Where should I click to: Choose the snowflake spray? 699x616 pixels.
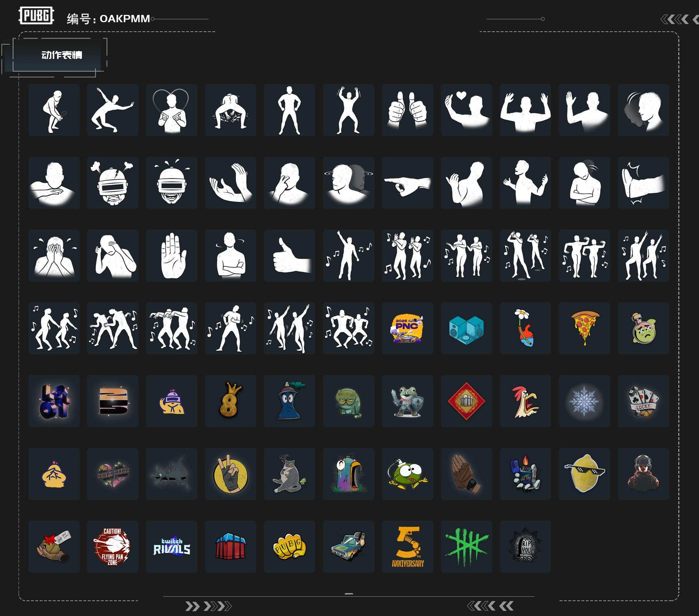click(584, 401)
